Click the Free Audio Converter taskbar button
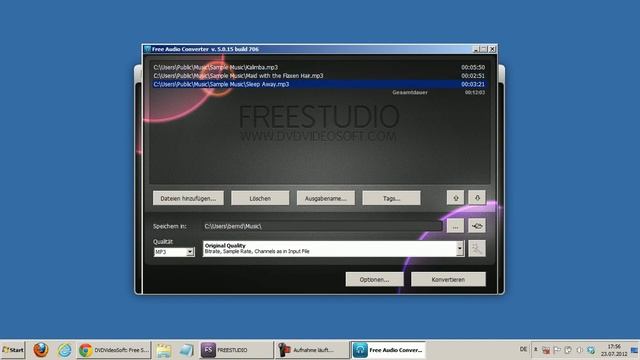640x360 pixels. click(388, 350)
